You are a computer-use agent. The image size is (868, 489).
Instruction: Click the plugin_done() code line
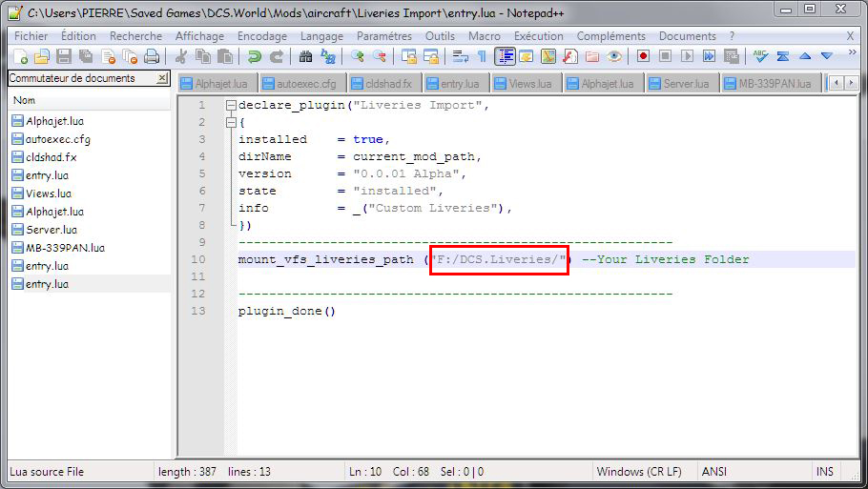[x=287, y=311]
